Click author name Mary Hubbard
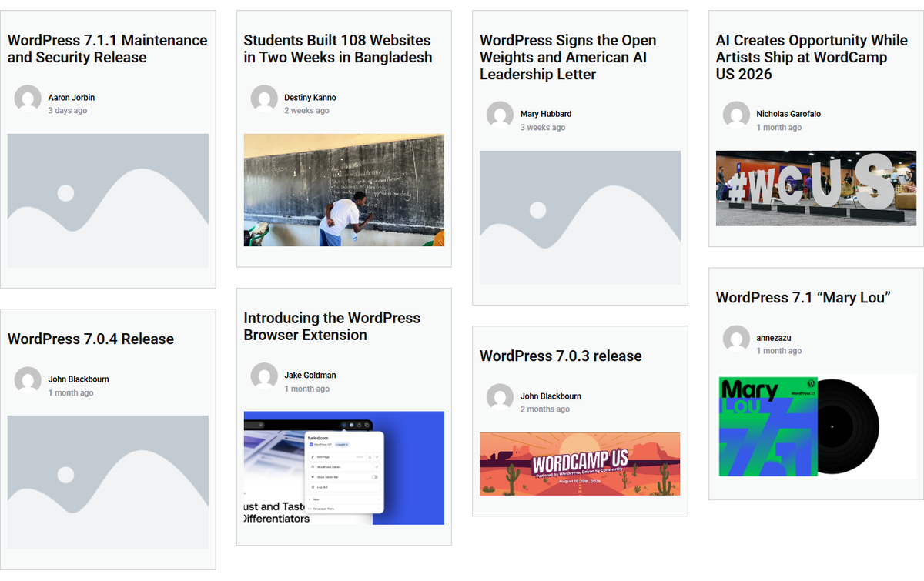Viewport: 924px width, 581px height. [x=546, y=114]
